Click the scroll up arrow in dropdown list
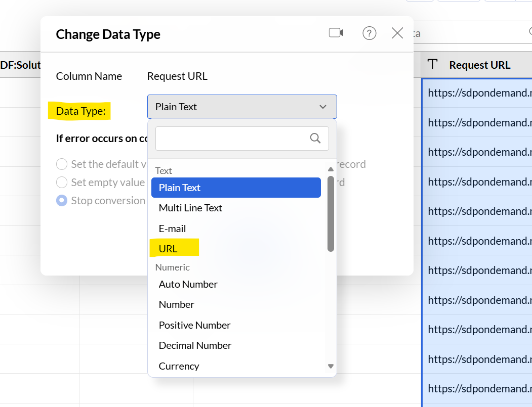This screenshot has width=532, height=407. [331, 169]
